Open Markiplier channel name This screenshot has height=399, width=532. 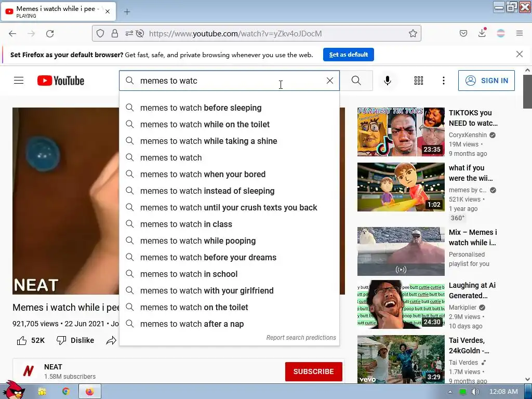point(462,308)
